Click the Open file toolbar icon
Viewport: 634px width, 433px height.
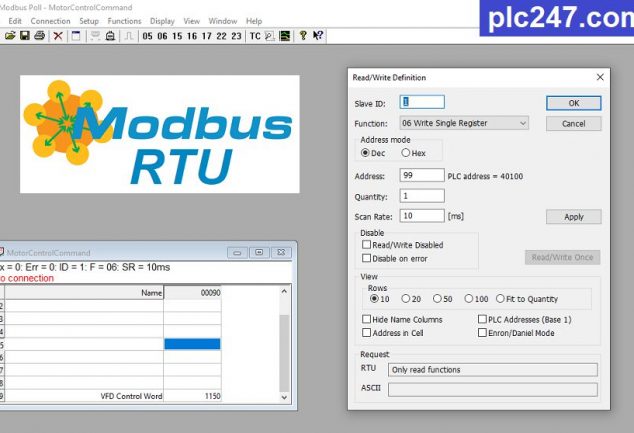pyautogui.click(x=10, y=36)
